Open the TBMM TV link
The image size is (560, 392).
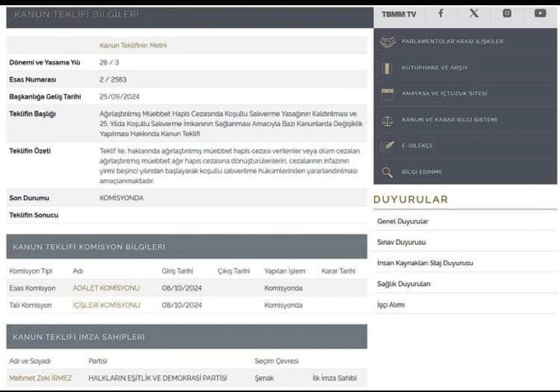pyautogui.click(x=399, y=14)
